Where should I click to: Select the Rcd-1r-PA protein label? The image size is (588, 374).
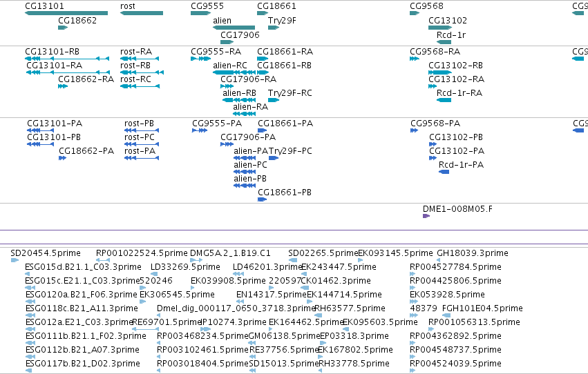[461, 165]
